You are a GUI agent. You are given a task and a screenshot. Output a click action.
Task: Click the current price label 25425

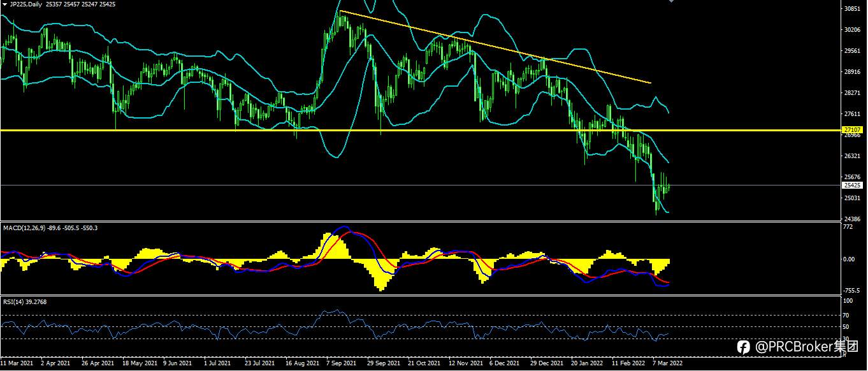pyautogui.click(x=853, y=185)
